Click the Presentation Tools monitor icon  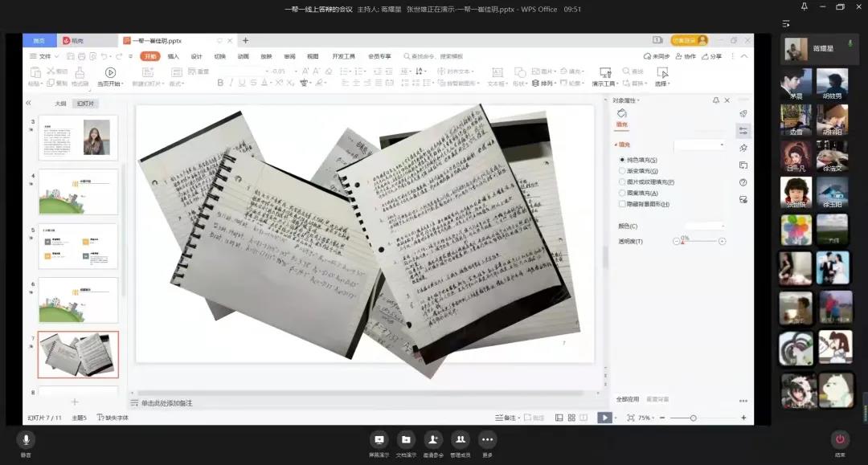[605, 72]
